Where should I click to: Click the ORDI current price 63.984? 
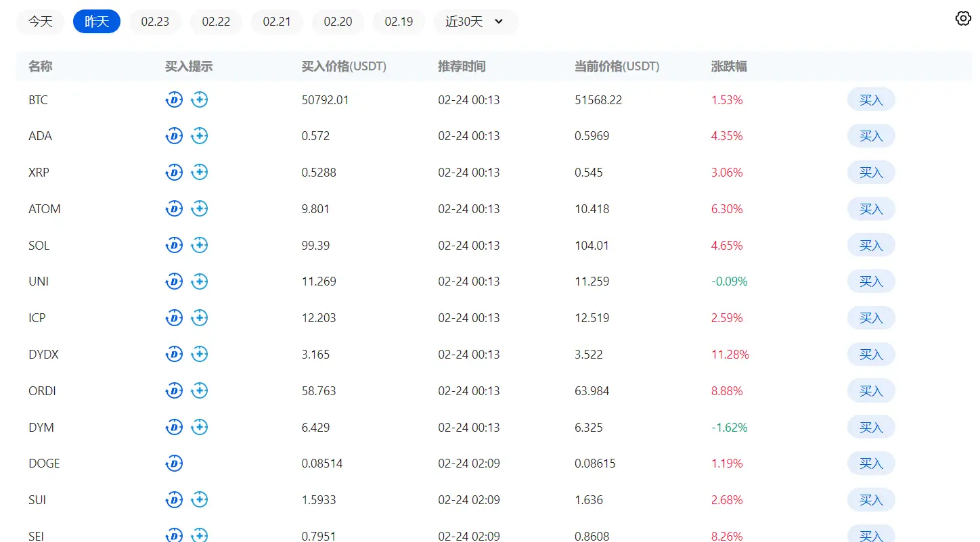[x=592, y=391]
